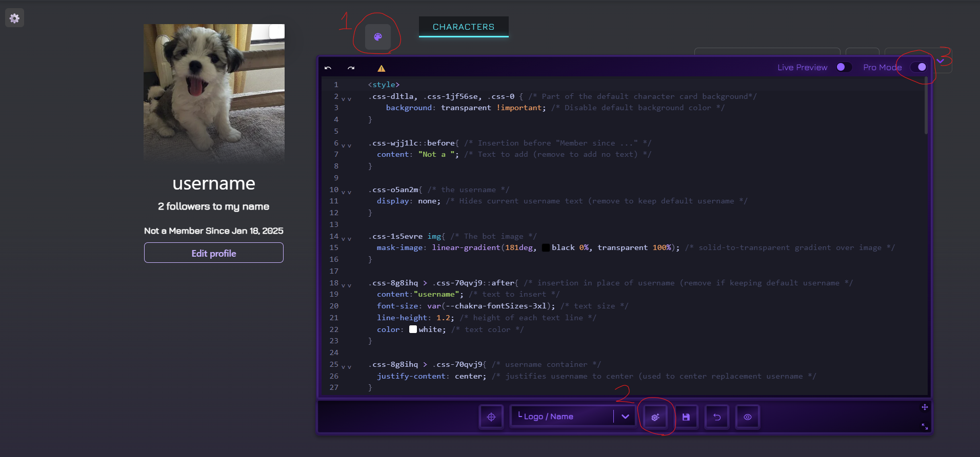Collapse the code fold arrow at line 2
Viewport: 980px width, 457px height.
347,99
